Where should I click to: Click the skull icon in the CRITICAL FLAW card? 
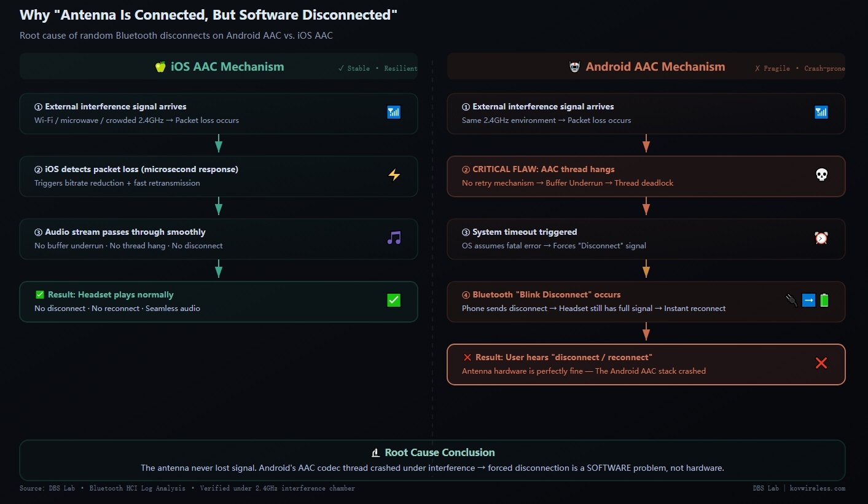821,175
